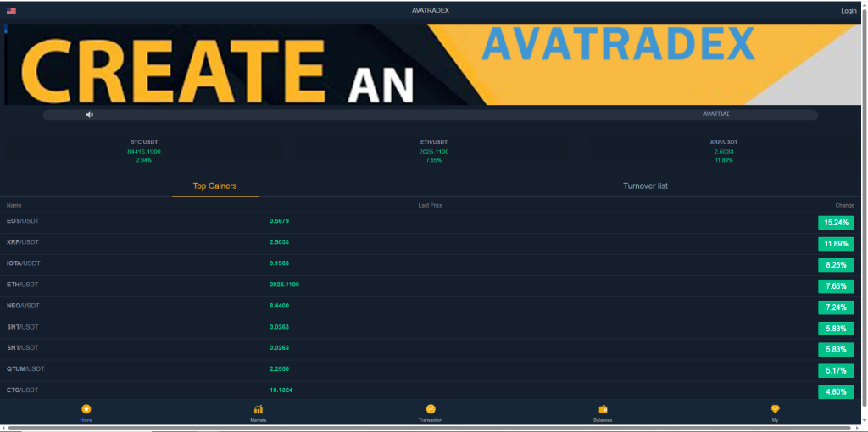Open the ETH/USDT ticker card
Screen dimensions: 868x432
click(434, 151)
